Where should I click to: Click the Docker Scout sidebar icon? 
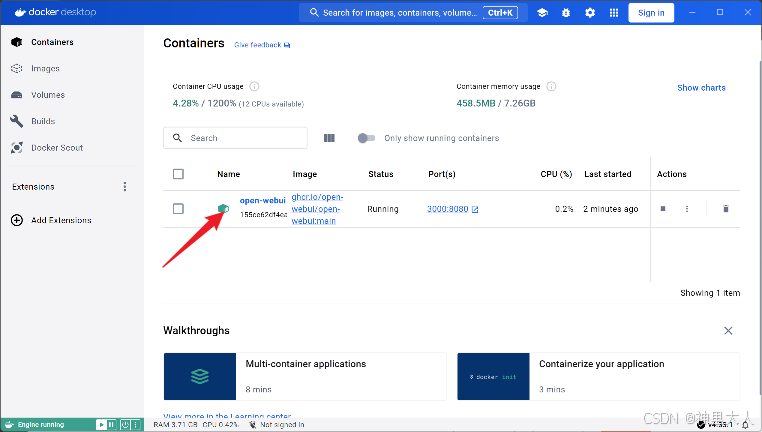(17, 148)
